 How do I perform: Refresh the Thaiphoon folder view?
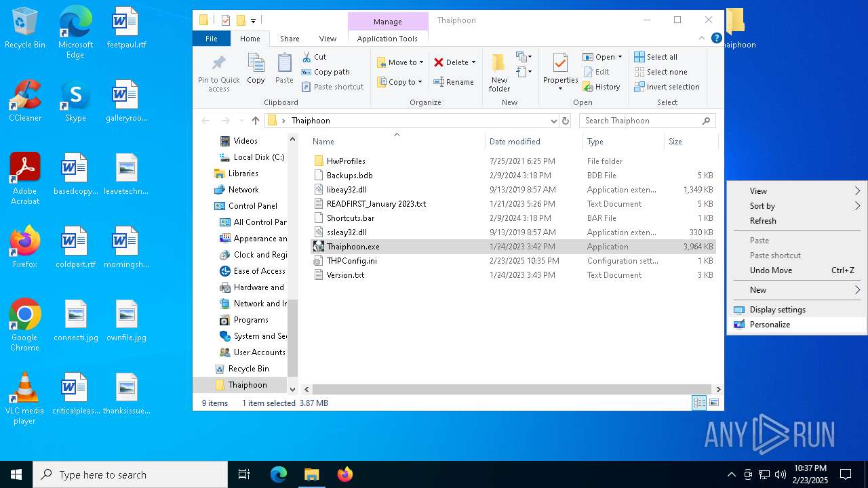[566, 121]
